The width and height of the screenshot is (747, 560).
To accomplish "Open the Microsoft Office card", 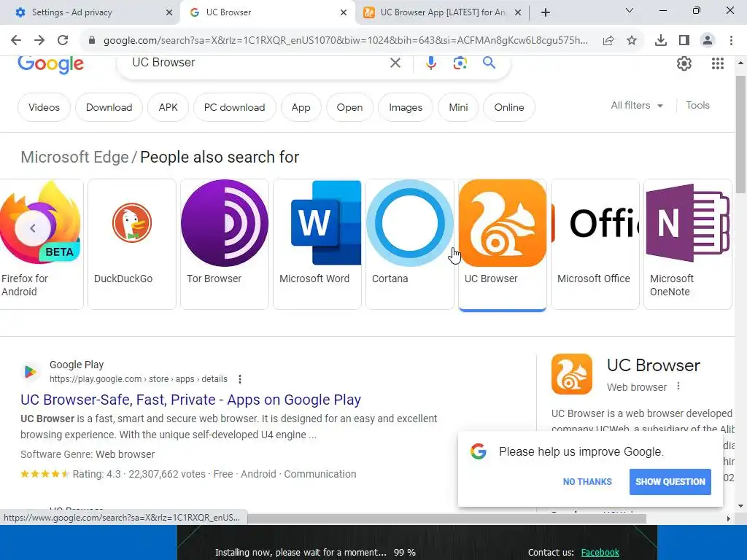I will click(x=595, y=244).
